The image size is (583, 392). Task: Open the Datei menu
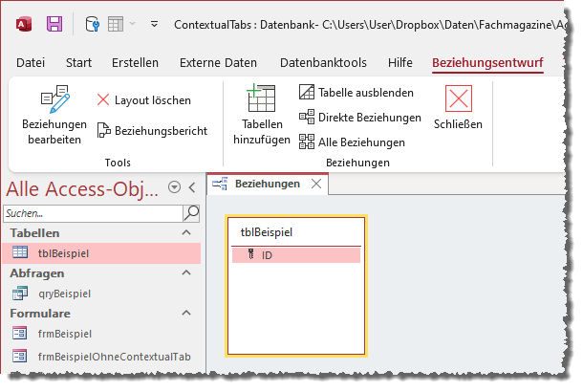click(x=31, y=62)
